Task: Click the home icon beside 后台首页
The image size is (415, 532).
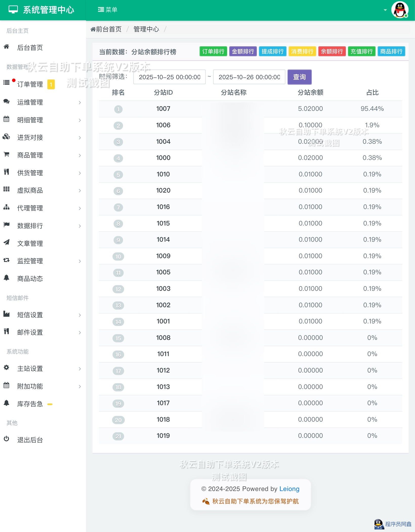Action: [6, 47]
